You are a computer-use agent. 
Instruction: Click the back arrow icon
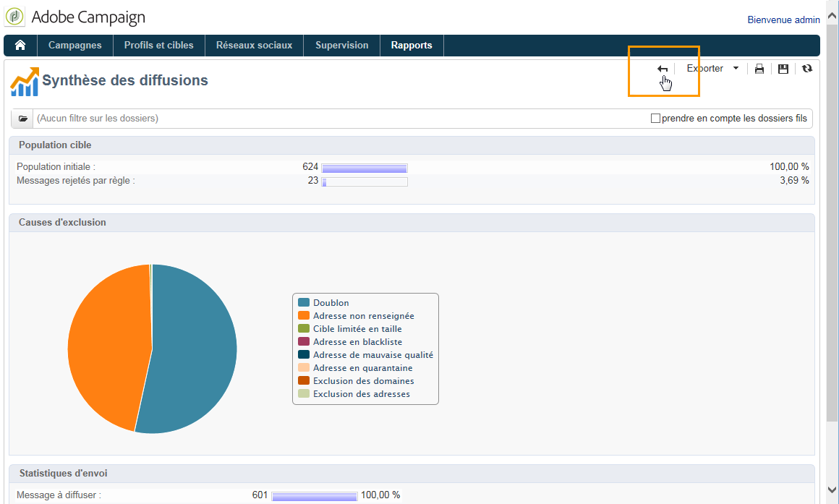coord(663,69)
